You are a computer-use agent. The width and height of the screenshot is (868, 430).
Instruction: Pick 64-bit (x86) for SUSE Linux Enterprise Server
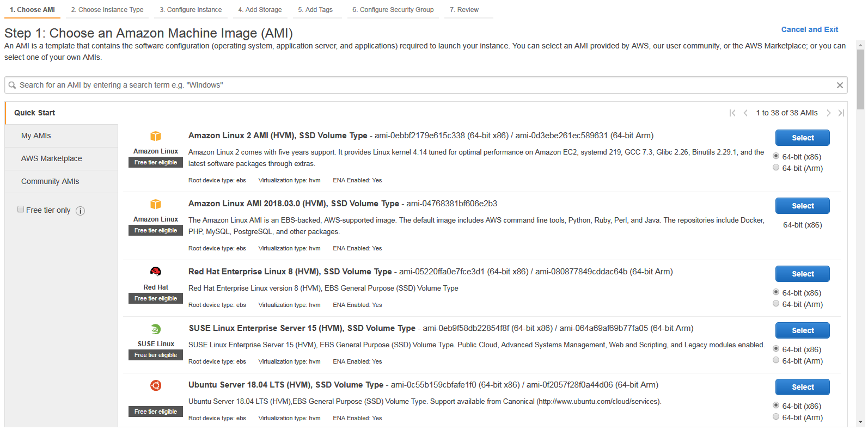click(776, 348)
